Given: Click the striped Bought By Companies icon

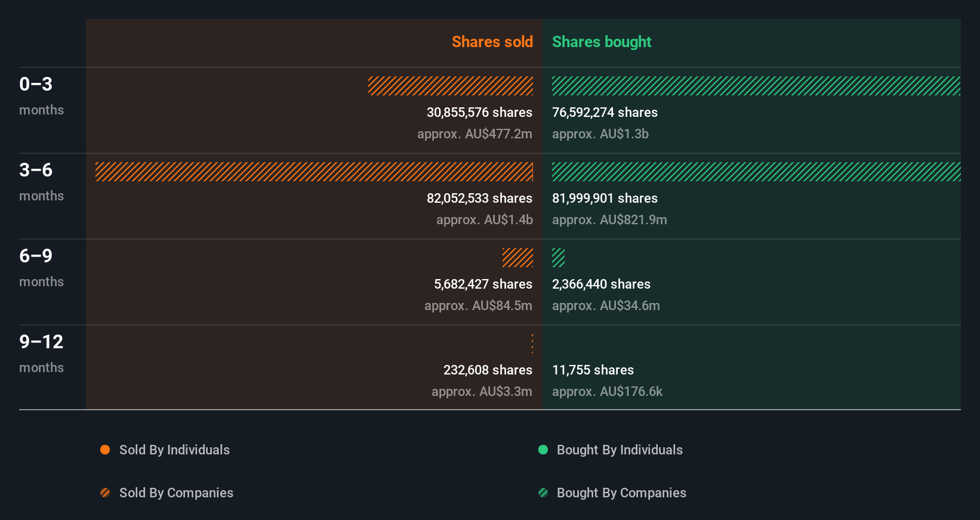Looking at the screenshot, I should click(x=543, y=493).
